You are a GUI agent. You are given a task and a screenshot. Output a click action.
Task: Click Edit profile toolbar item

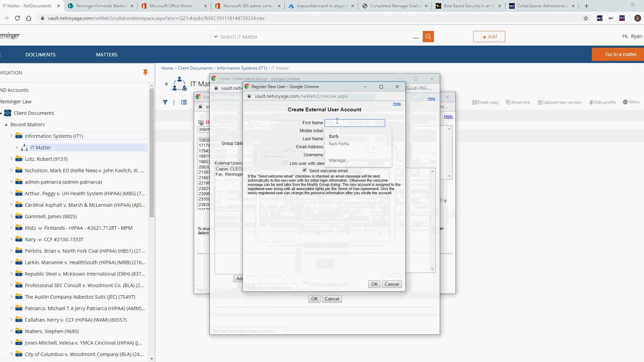(x=602, y=102)
